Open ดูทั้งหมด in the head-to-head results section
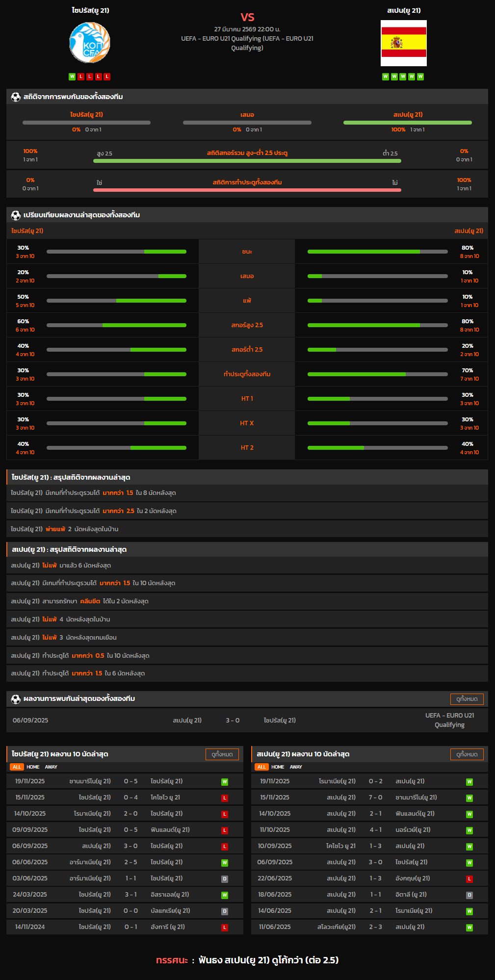Screen dimensions: 495x980 coord(467,699)
